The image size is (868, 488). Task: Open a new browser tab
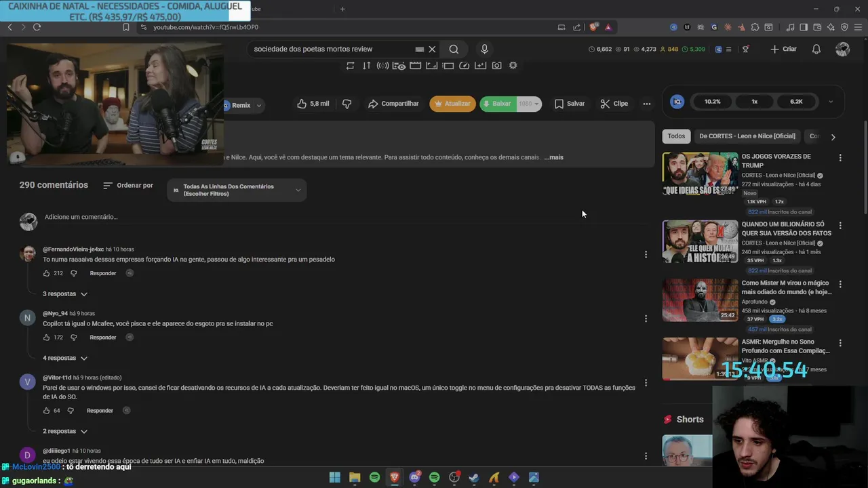(342, 9)
